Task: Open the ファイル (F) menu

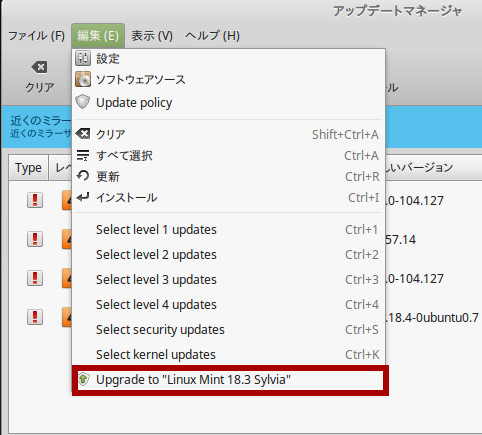Action: click(36, 36)
